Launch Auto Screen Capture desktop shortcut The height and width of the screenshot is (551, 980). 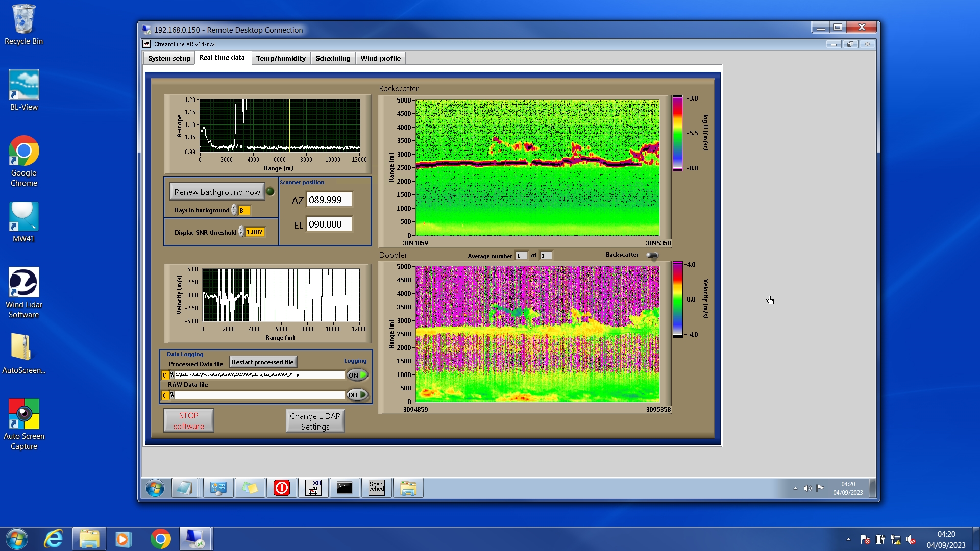coord(23,424)
